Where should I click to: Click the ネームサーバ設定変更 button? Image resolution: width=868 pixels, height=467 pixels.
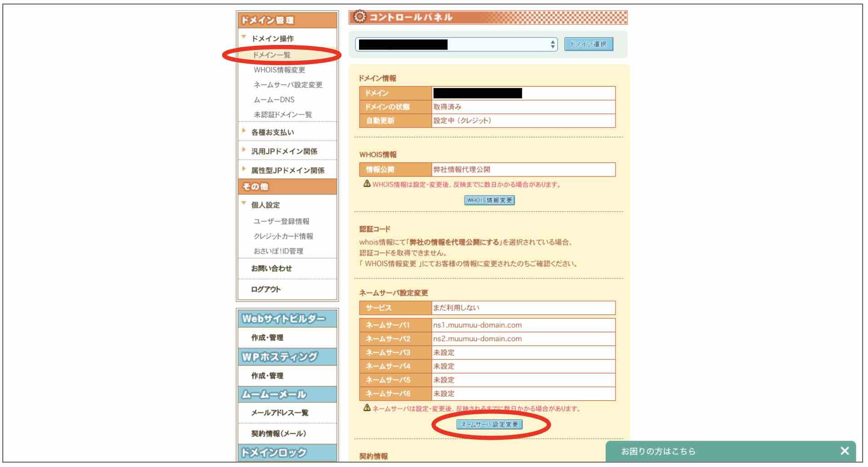coord(489,424)
